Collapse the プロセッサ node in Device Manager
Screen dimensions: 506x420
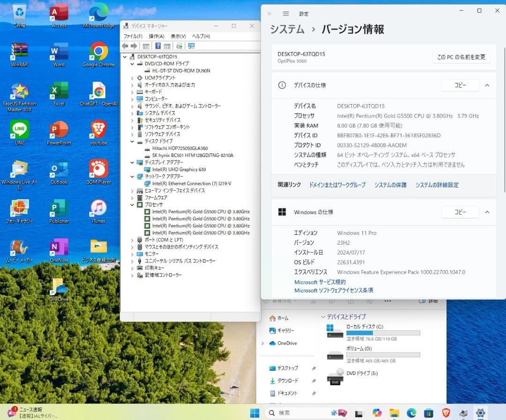point(132,205)
